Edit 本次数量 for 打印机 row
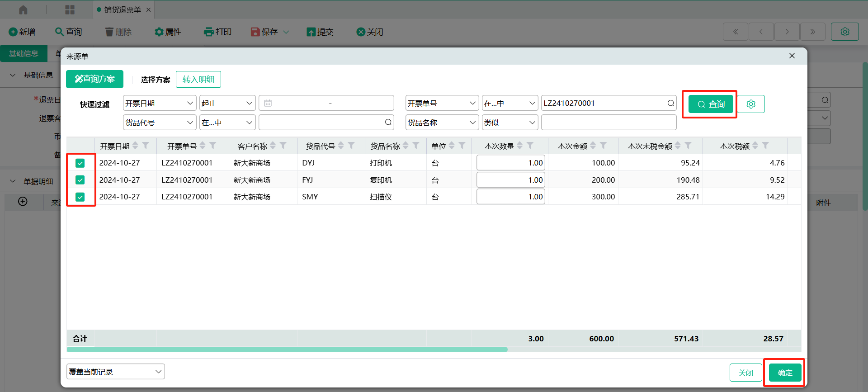Screen dimensions: 868x392 [510, 163]
